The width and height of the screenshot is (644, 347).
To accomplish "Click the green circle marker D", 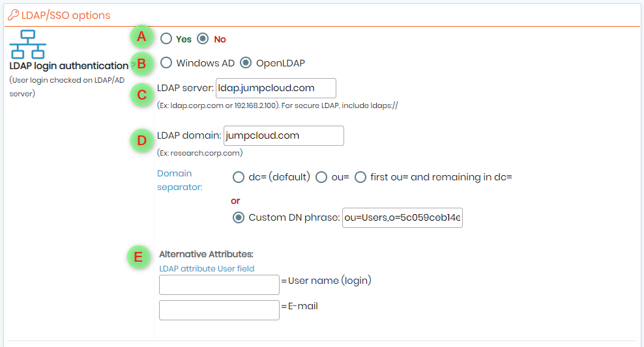I will click(141, 140).
